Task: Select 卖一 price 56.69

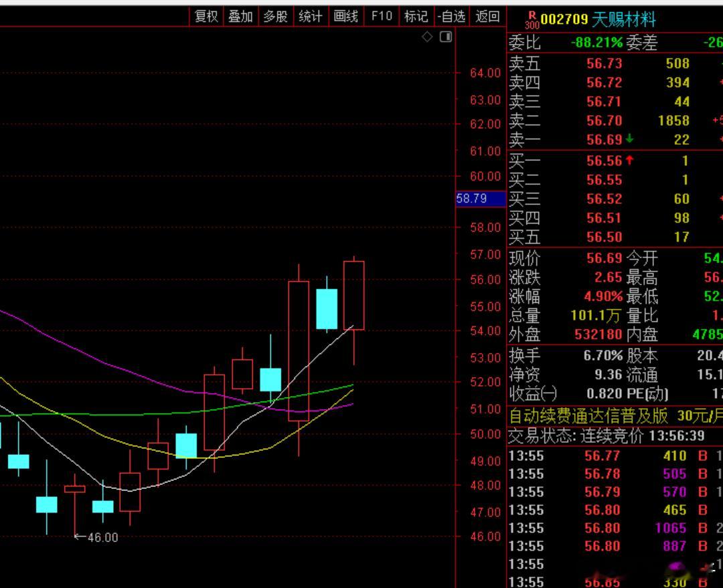Action: pyautogui.click(x=604, y=140)
